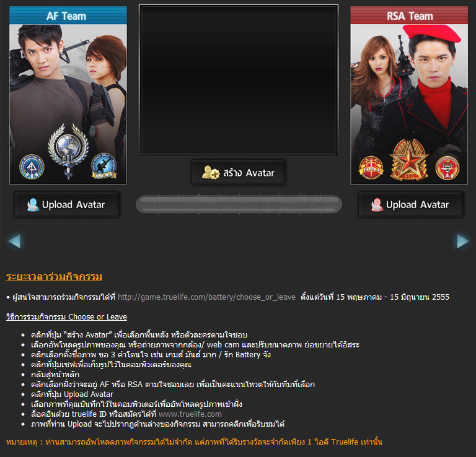The height and width of the screenshot is (457, 476).
Task: Click Upload Avatar under AF Team
Action: tap(67, 205)
